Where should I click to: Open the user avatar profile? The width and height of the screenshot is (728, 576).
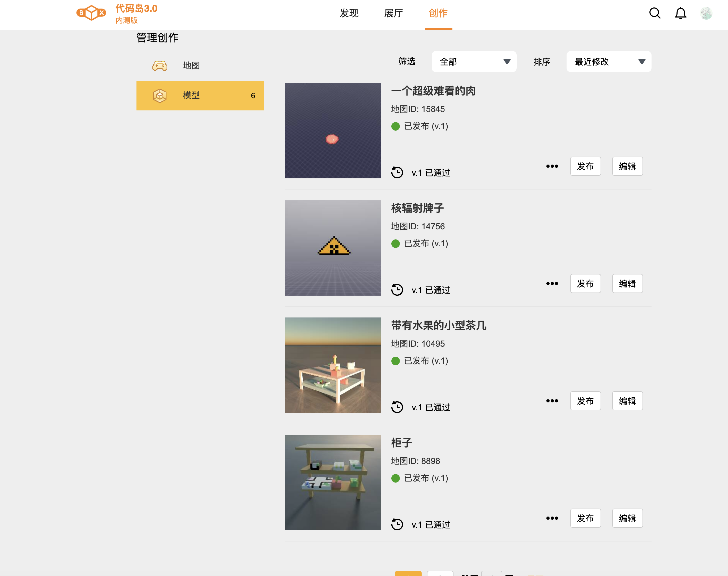706,14
